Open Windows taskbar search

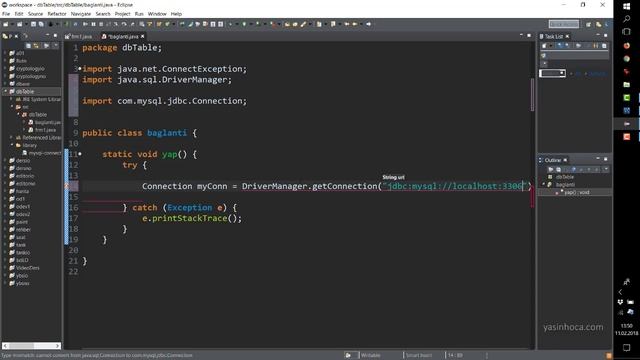(627, 19)
